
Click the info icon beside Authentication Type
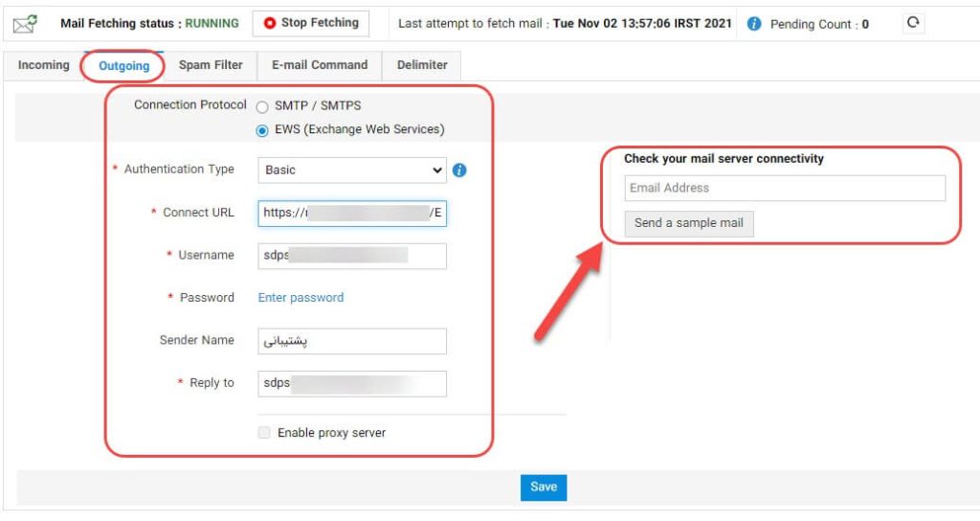[x=459, y=170]
